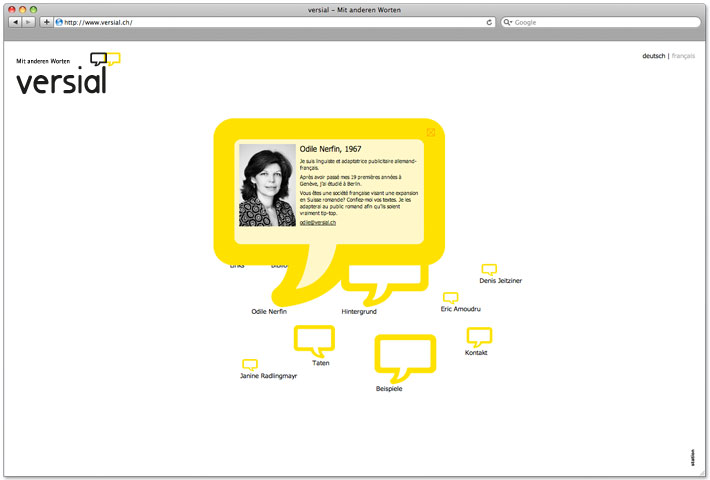This screenshot has width=710, height=480.
Task: Click the 'Mit anderen Worten' tagline
Action: 43,61
